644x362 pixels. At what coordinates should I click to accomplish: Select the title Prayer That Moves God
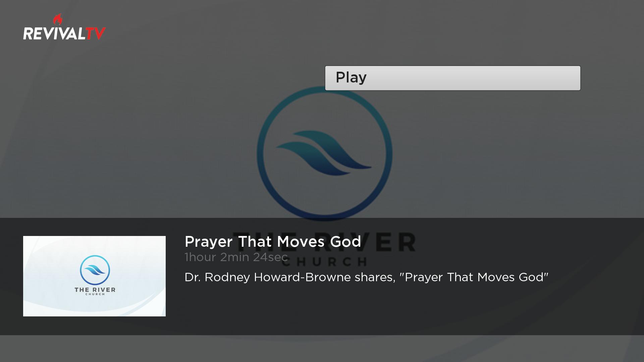(x=272, y=242)
